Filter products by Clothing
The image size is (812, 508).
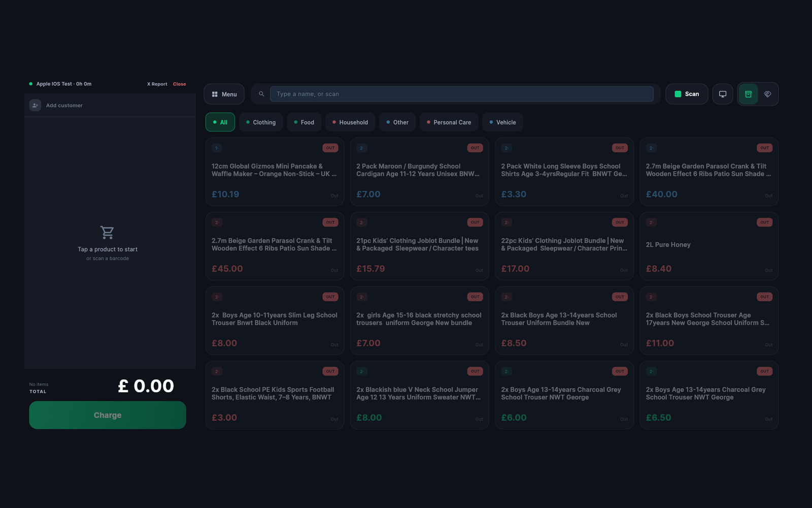click(x=261, y=122)
